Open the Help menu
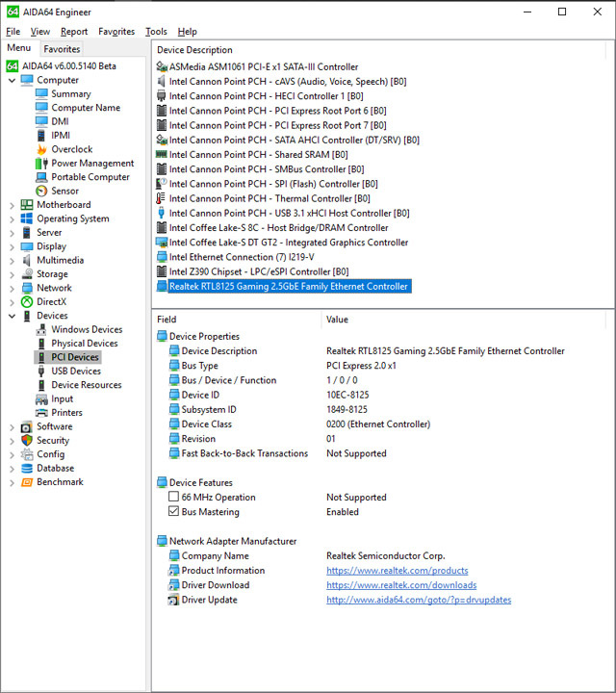The height and width of the screenshot is (693, 616). [x=188, y=32]
